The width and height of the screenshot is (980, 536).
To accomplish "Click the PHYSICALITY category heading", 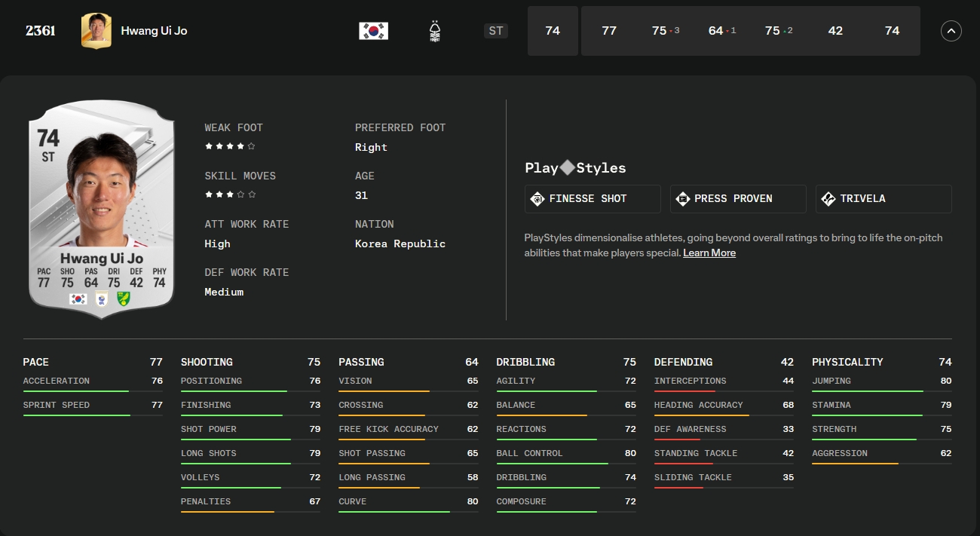I will pyautogui.click(x=847, y=362).
